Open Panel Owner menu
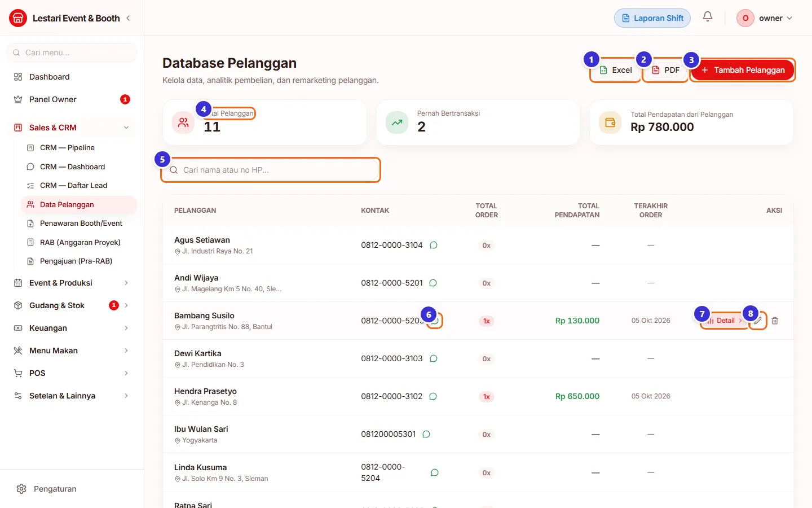Image resolution: width=812 pixels, height=508 pixels. pyautogui.click(x=72, y=99)
